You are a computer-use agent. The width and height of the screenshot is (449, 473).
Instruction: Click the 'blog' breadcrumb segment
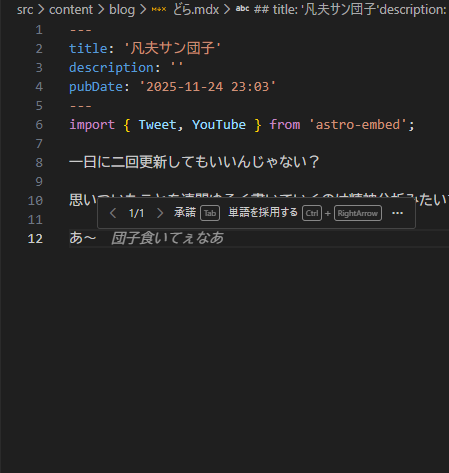(x=122, y=10)
